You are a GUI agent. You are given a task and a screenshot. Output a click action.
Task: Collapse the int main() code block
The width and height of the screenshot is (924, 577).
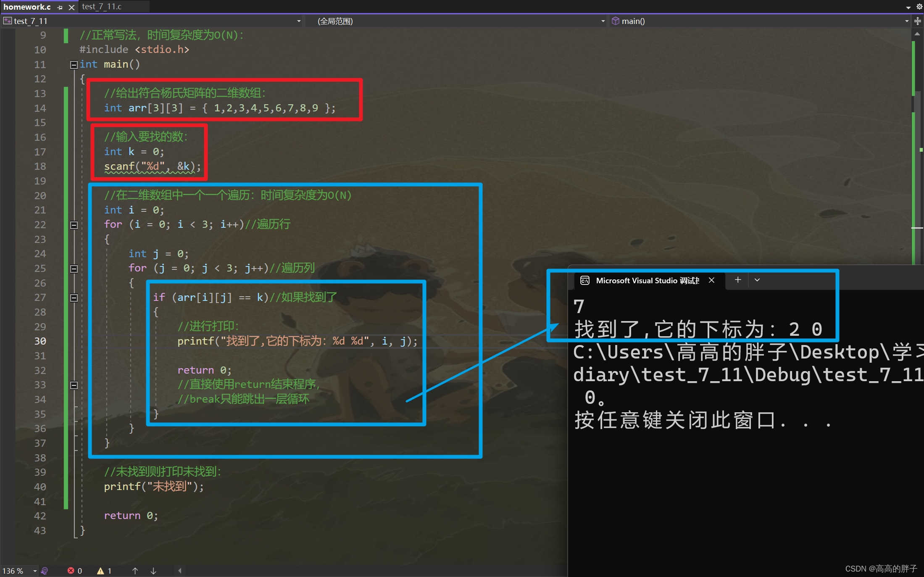click(74, 64)
